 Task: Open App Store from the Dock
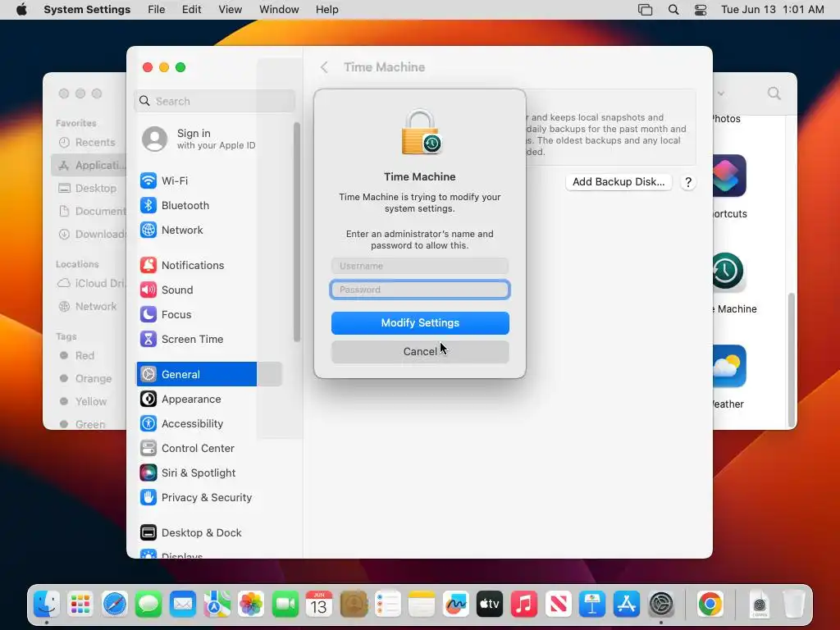pyautogui.click(x=626, y=605)
